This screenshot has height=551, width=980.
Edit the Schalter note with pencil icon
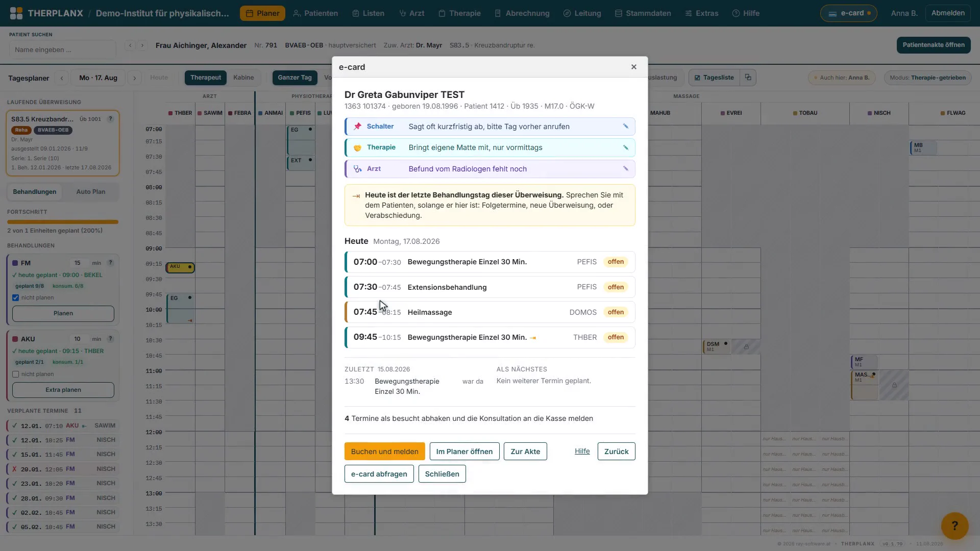[x=625, y=127]
